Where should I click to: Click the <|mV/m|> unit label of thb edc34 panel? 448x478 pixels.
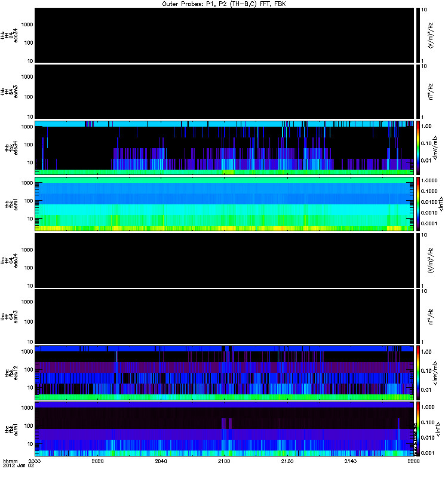[435, 148]
